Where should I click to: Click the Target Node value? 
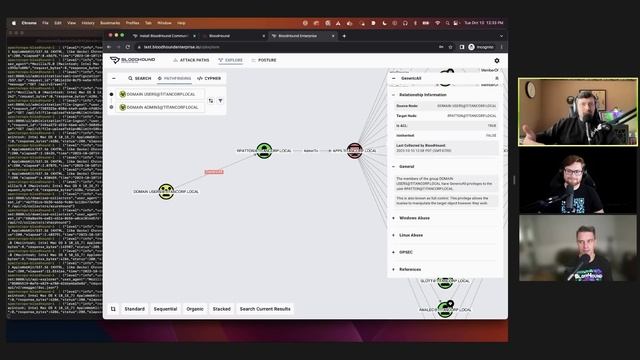point(471,116)
